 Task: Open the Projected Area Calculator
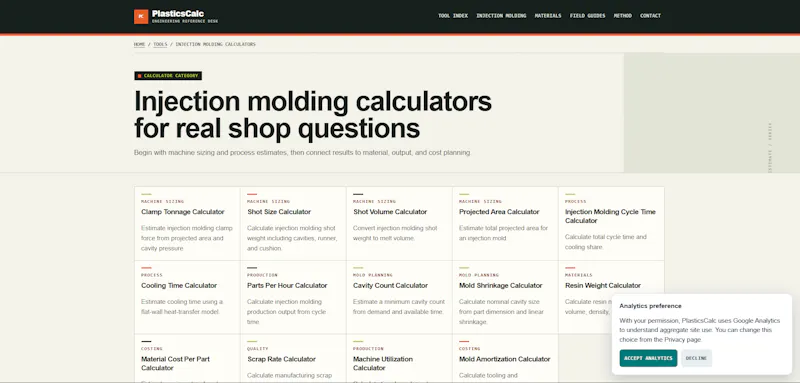(499, 212)
